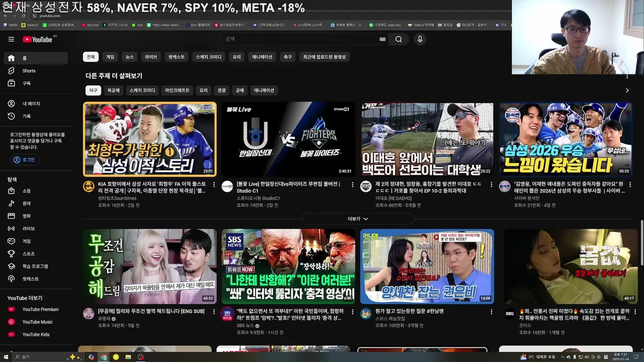The height and width of the screenshot is (362, 644).
Task: Select the 축구 filter chip
Action: (288, 57)
